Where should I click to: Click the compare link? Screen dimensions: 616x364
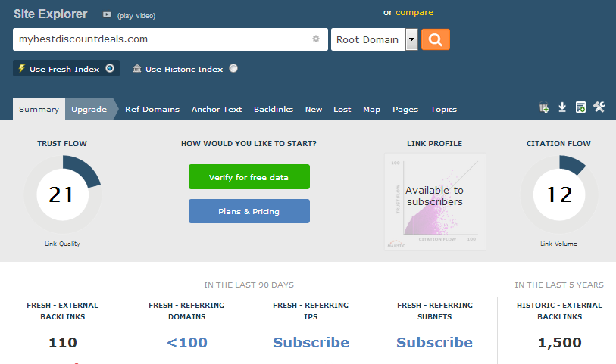pyautogui.click(x=414, y=12)
